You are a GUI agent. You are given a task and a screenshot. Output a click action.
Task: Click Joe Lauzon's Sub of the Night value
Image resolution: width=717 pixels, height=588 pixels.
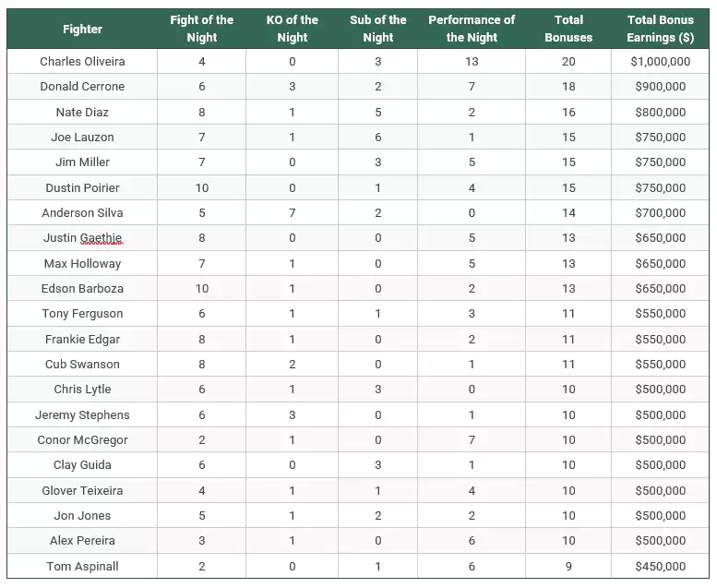point(377,138)
